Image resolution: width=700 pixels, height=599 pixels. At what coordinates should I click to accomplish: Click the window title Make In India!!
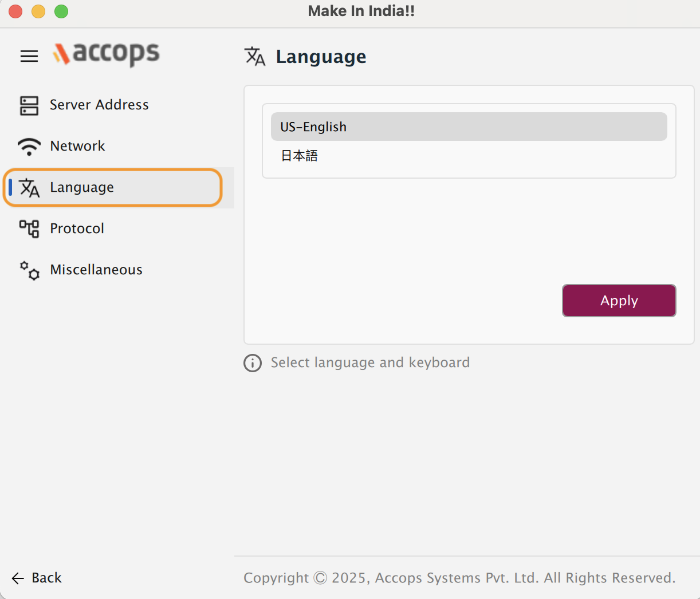click(361, 11)
